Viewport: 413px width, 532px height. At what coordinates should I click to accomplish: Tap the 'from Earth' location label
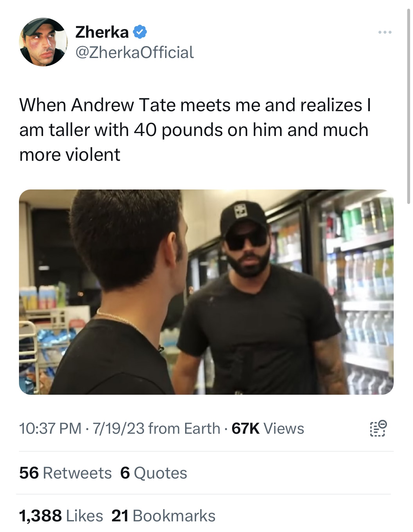[x=184, y=429]
